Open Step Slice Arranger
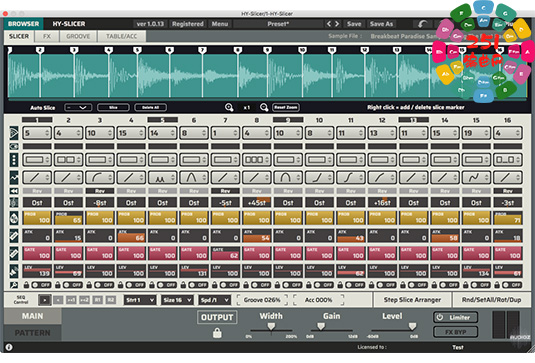 click(x=412, y=300)
